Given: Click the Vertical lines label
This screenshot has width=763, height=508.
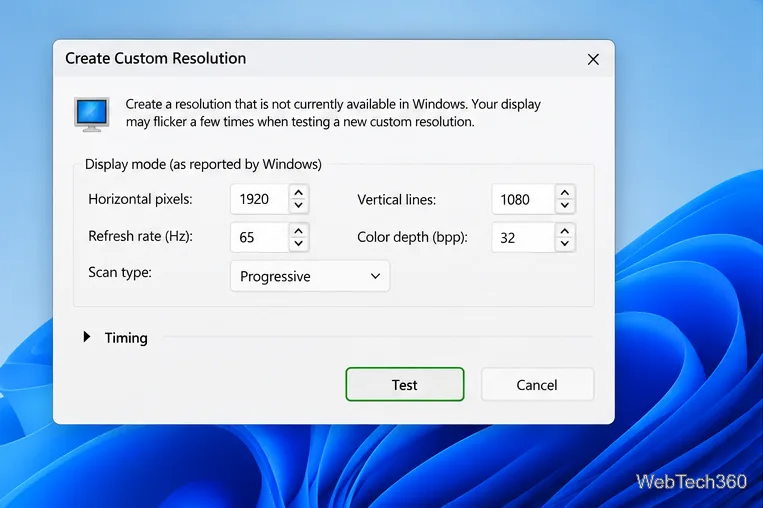Looking at the screenshot, I should (x=397, y=200).
